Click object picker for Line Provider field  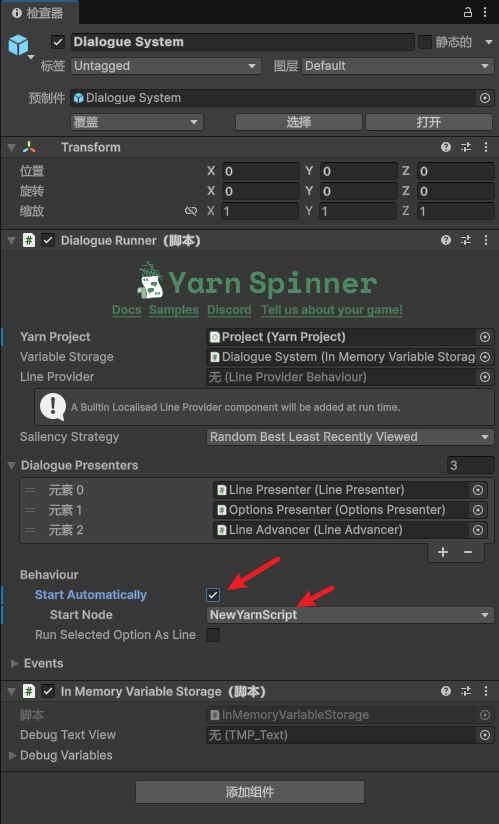tap(485, 377)
